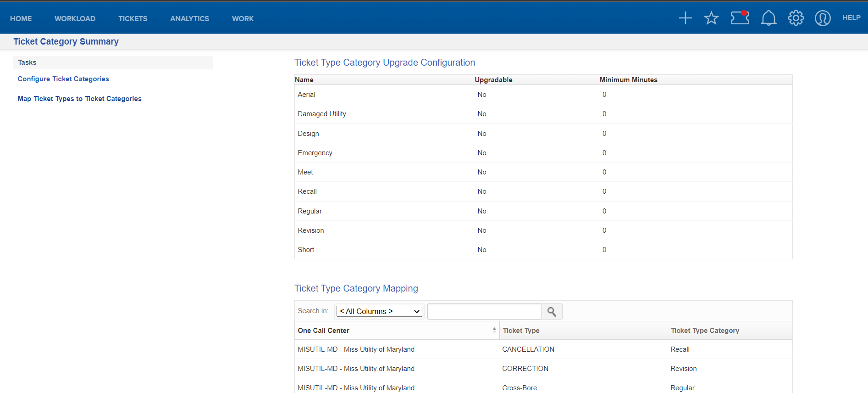Viewport: 868px width, 393px height.
Task: Select the Short category row
Action: tap(543, 250)
